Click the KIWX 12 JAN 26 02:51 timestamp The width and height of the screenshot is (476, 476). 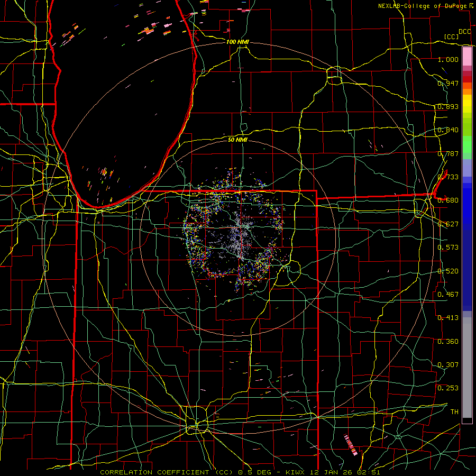click(333, 472)
